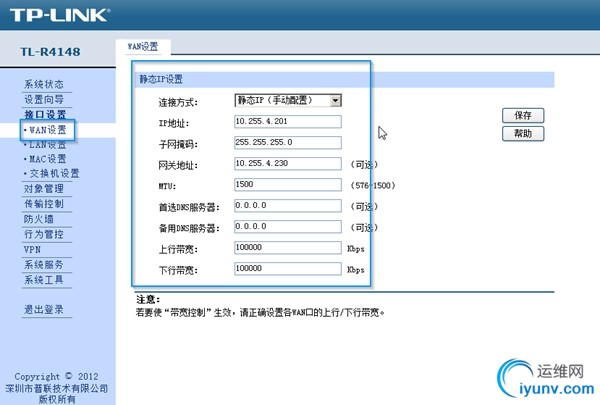600x405 pixels.
Task: Click the 上行带宽 input field
Action: (x=288, y=248)
